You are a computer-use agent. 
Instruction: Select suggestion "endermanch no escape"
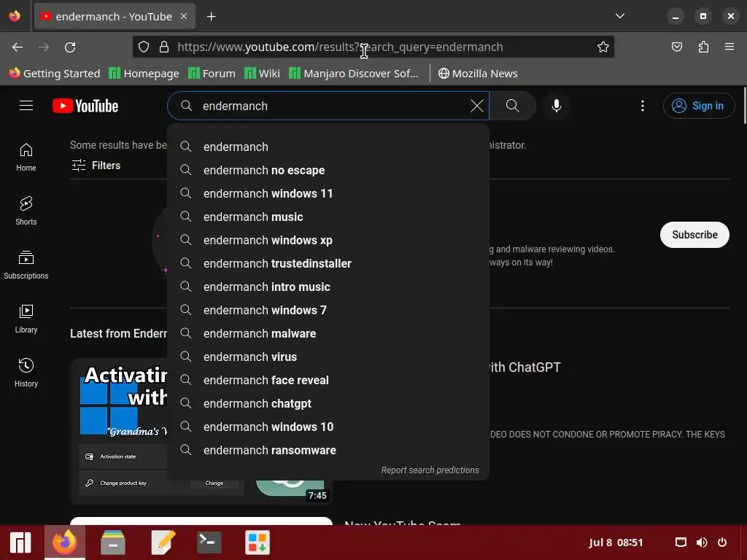pyautogui.click(x=328, y=170)
